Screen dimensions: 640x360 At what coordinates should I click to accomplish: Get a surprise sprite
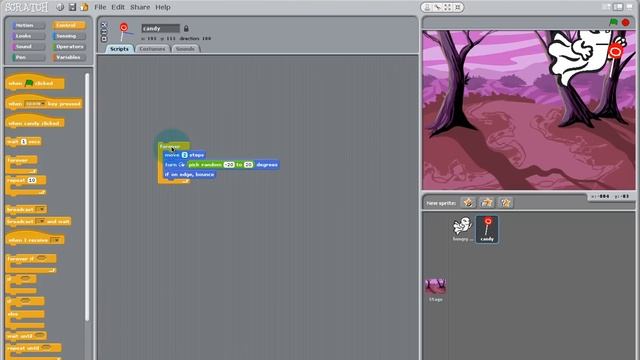coord(505,202)
